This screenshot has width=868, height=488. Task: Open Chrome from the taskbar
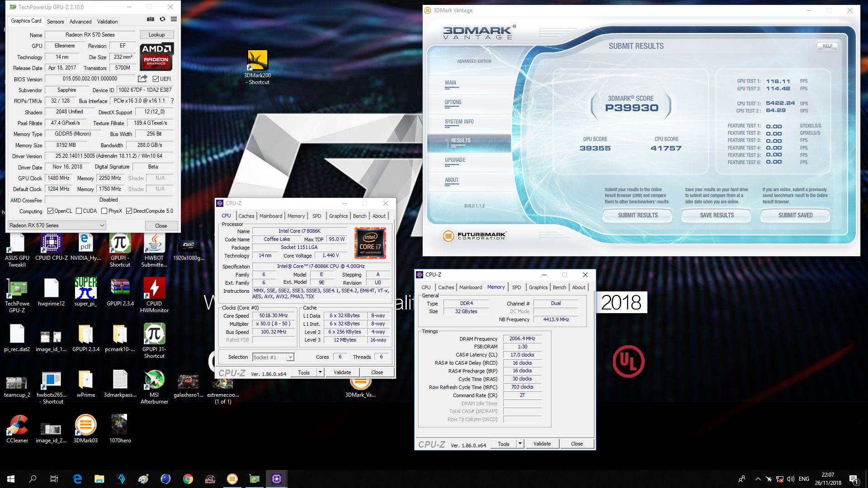[188, 479]
